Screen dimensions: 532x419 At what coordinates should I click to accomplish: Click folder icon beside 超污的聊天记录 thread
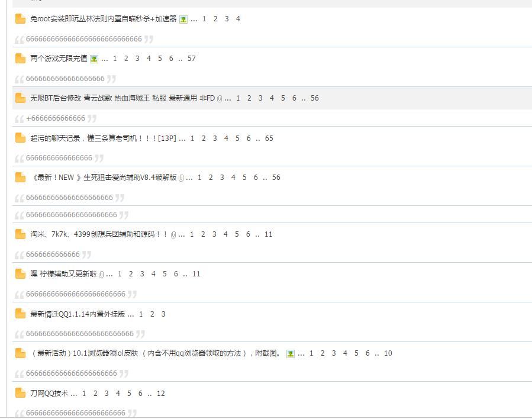(x=20, y=138)
